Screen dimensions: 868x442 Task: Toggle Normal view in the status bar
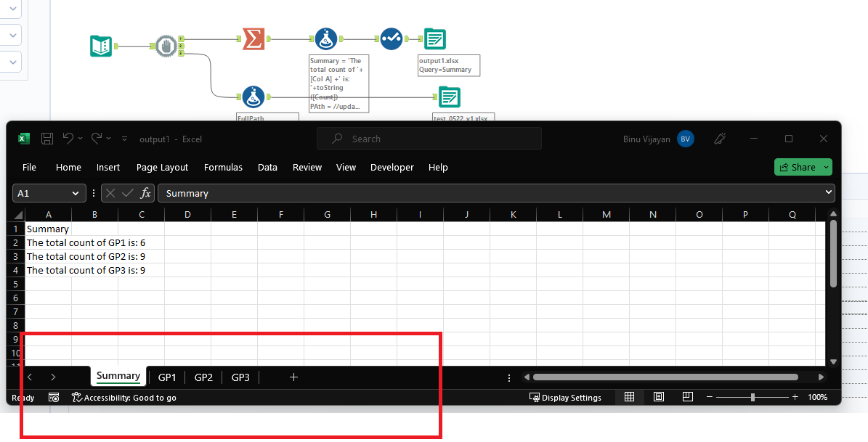[629, 397]
